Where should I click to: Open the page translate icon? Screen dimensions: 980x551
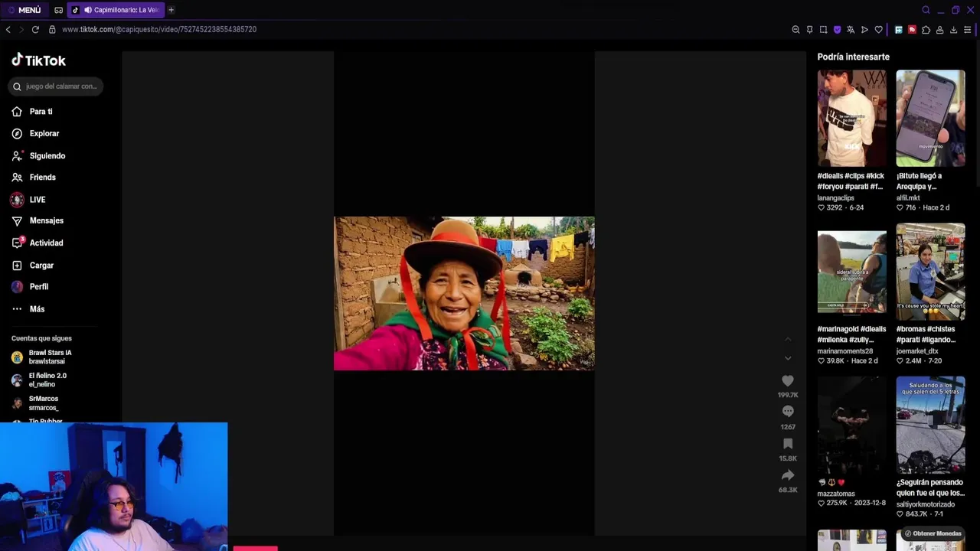(x=850, y=30)
